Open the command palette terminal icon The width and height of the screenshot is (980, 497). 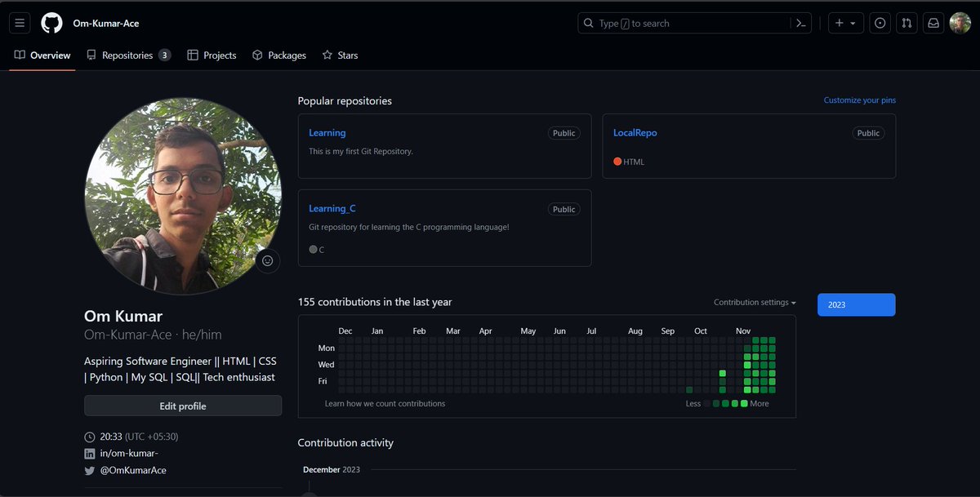coord(801,22)
